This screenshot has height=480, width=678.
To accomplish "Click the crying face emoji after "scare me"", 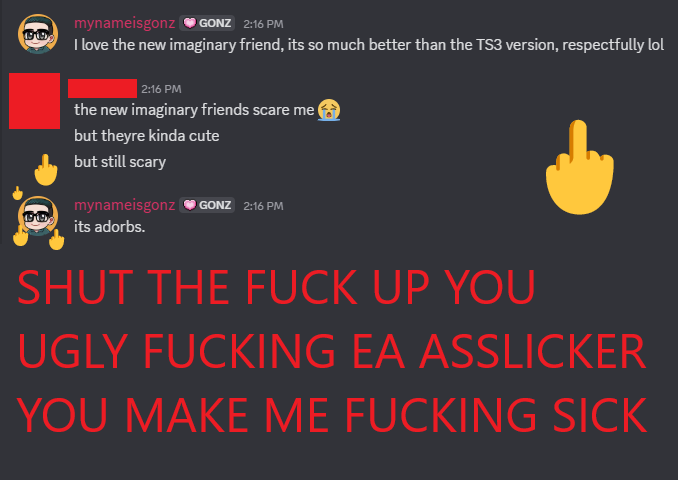I will pyautogui.click(x=329, y=110).
